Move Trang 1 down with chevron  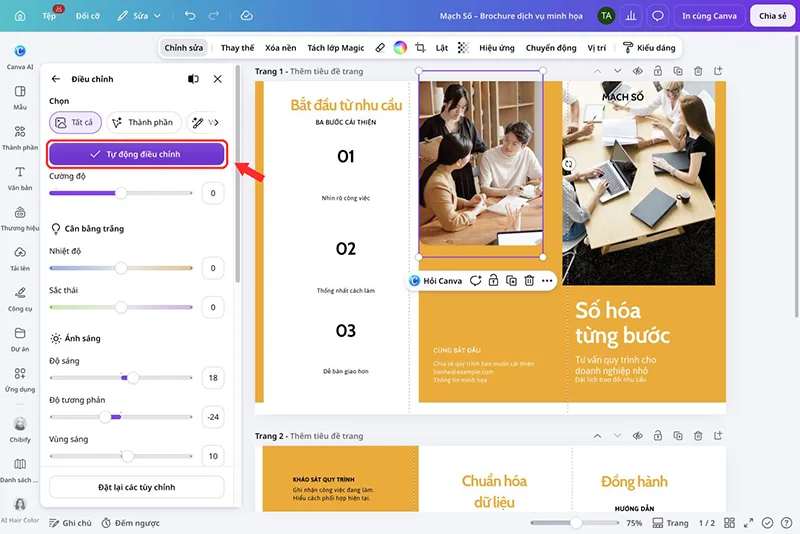point(617,71)
